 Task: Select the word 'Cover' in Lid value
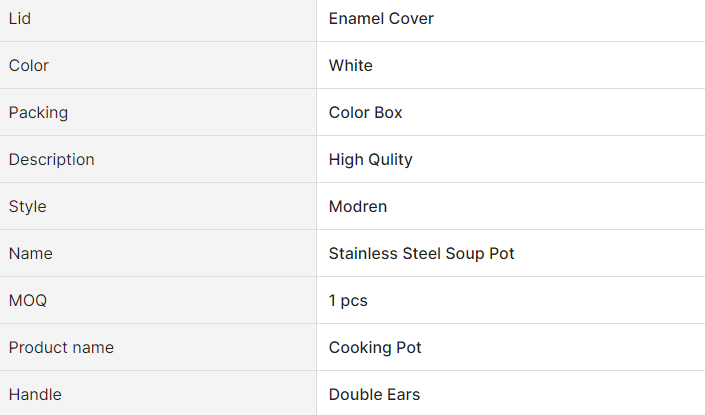point(412,18)
